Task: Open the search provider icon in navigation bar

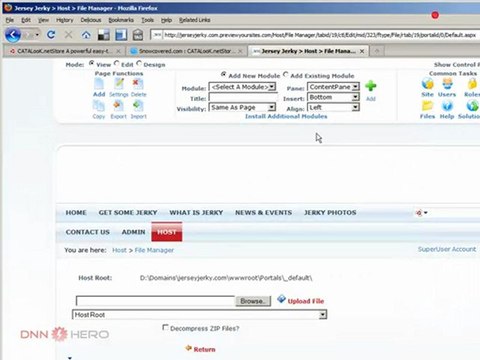Action: pos(419,213)
